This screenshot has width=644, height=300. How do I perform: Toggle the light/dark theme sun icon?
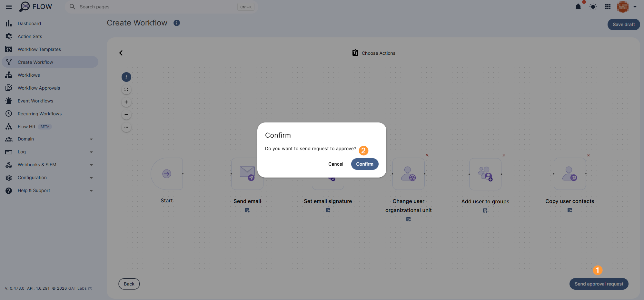point(593,7)
